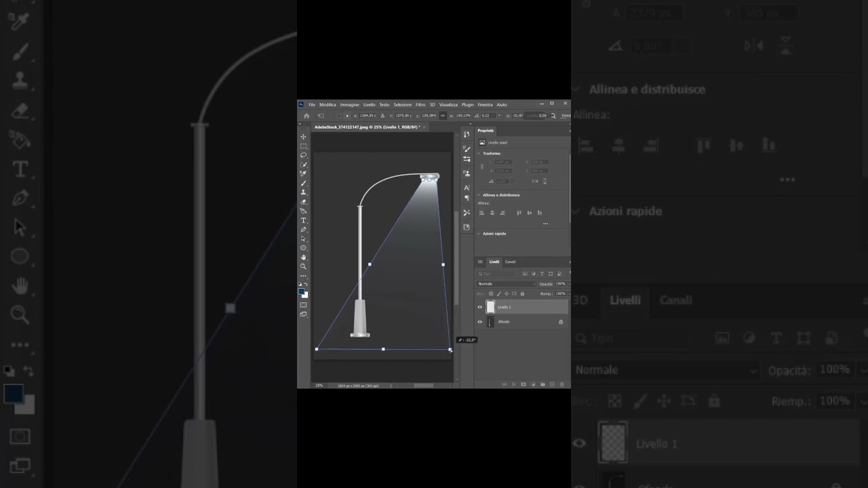The height and width of the screenshot is (488, 868).
Task: Open the History panel icon
Action: pos(467,134)
